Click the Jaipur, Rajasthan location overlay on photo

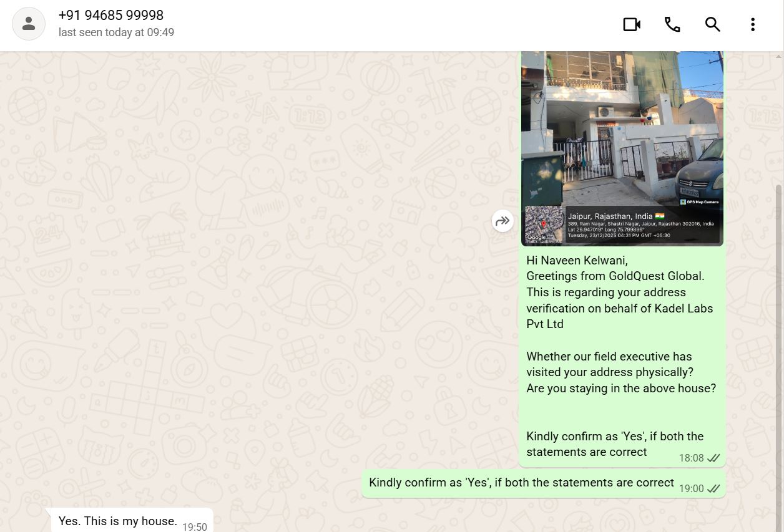click(642, 224)
